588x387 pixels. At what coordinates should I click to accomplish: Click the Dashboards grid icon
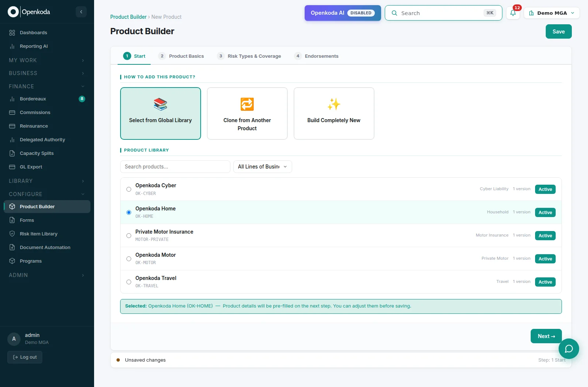(12, 33)
